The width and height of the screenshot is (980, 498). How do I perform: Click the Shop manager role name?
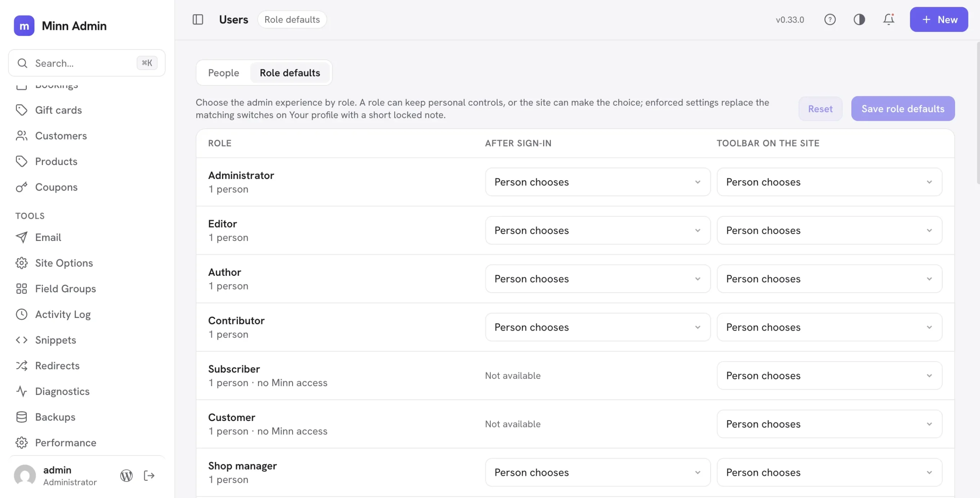(242, 466)
